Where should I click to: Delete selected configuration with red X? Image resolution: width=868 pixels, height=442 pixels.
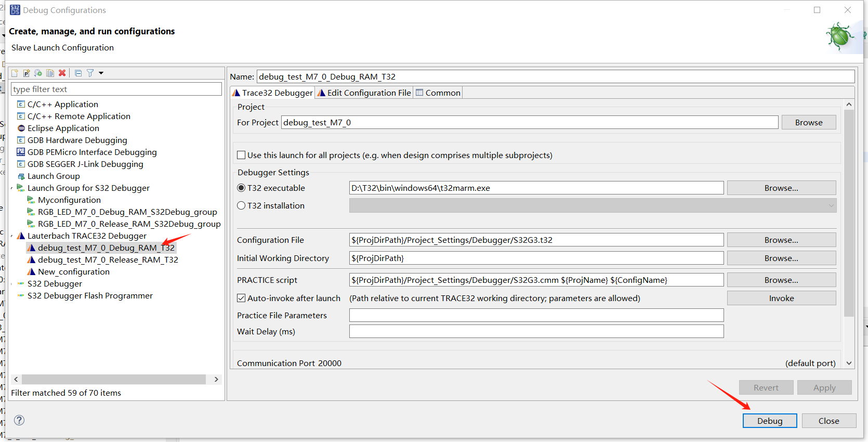pyautogui.click(x=62, y=73)
